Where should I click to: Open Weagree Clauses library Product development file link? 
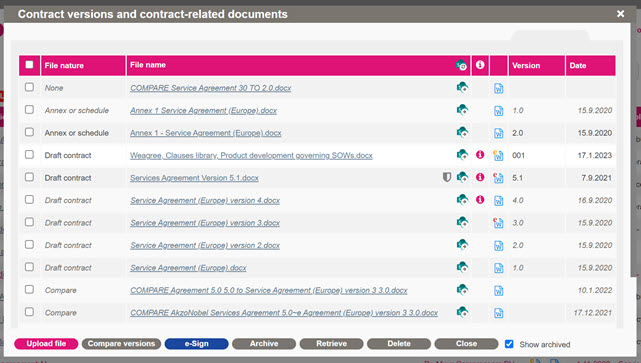coord(251,155)
